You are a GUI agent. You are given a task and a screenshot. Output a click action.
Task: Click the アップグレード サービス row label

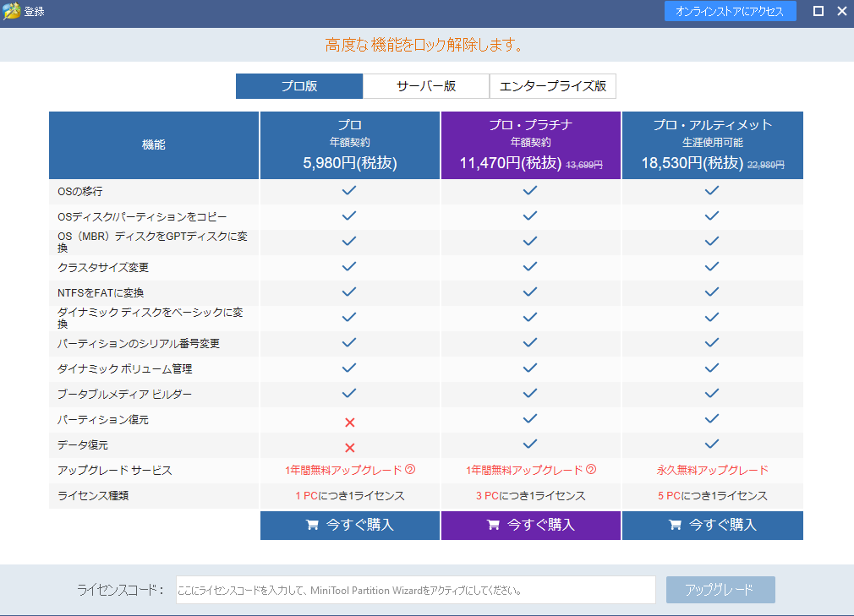(x=114, y=470)
